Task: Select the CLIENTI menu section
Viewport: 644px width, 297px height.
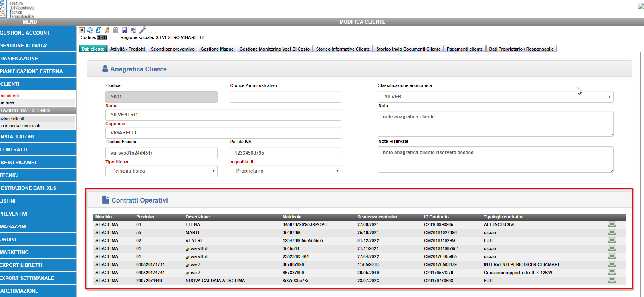Action: click(x=38, y=84)
